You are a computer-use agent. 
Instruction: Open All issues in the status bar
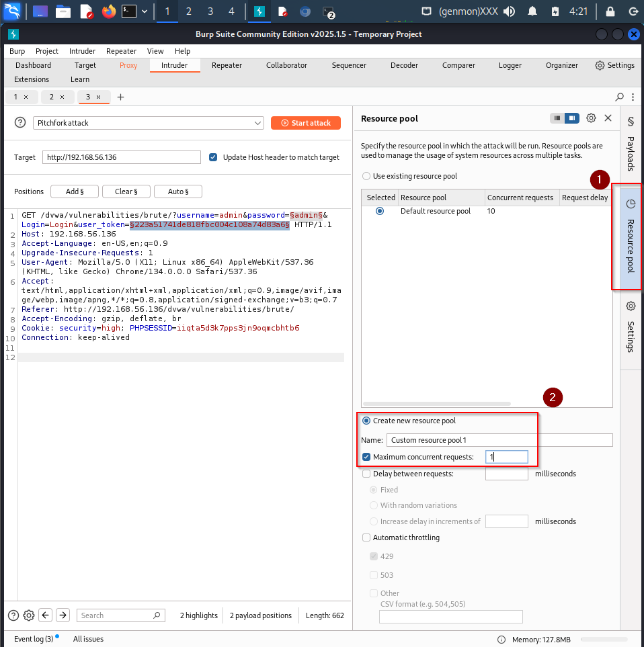(x=88, y=639)
